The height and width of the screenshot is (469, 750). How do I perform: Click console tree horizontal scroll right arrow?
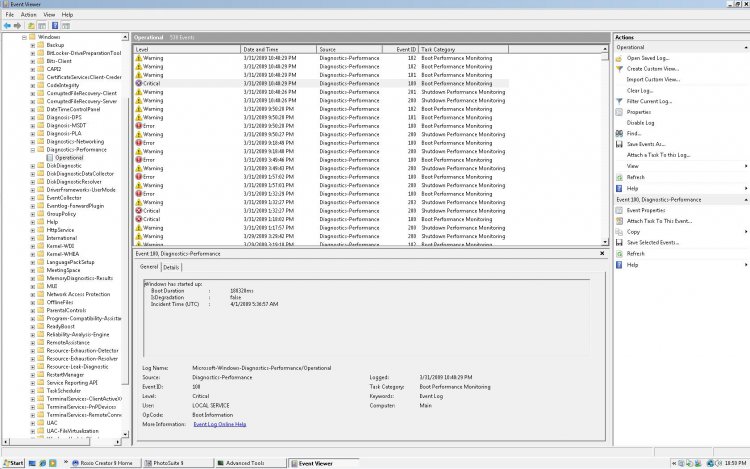point(118,442)
